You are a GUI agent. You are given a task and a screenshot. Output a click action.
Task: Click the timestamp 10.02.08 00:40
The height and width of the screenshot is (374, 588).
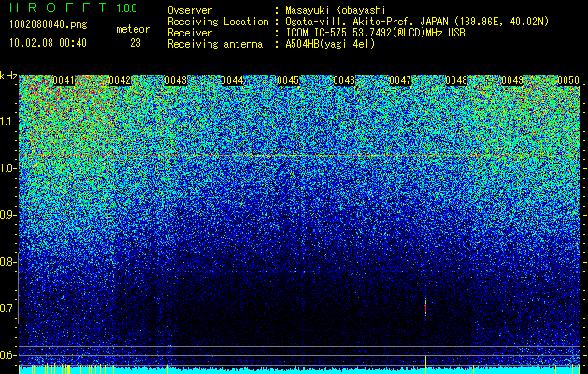click(x=48, y=43)
